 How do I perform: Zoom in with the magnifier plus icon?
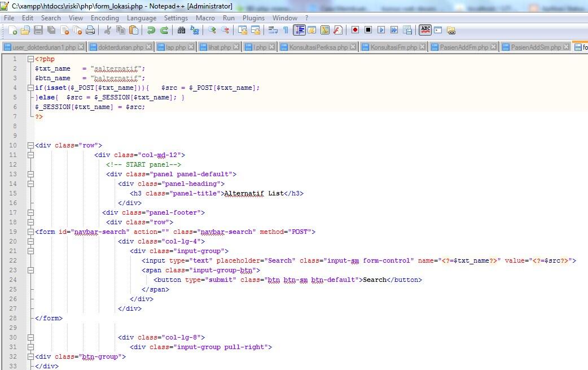212,31
